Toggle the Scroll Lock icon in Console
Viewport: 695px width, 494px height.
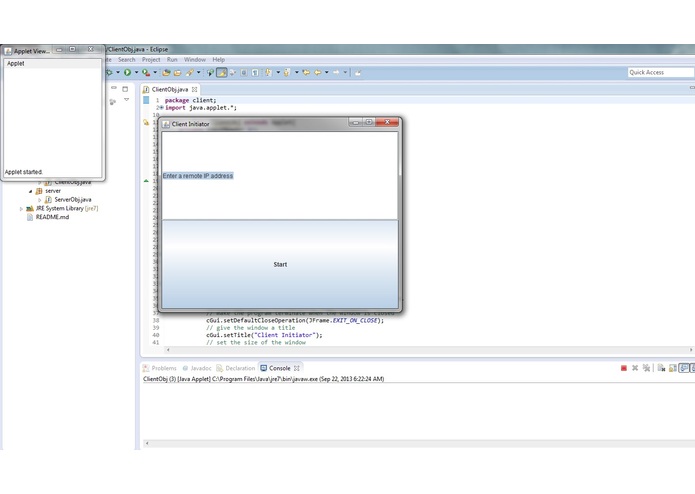[x=672, y=368]
